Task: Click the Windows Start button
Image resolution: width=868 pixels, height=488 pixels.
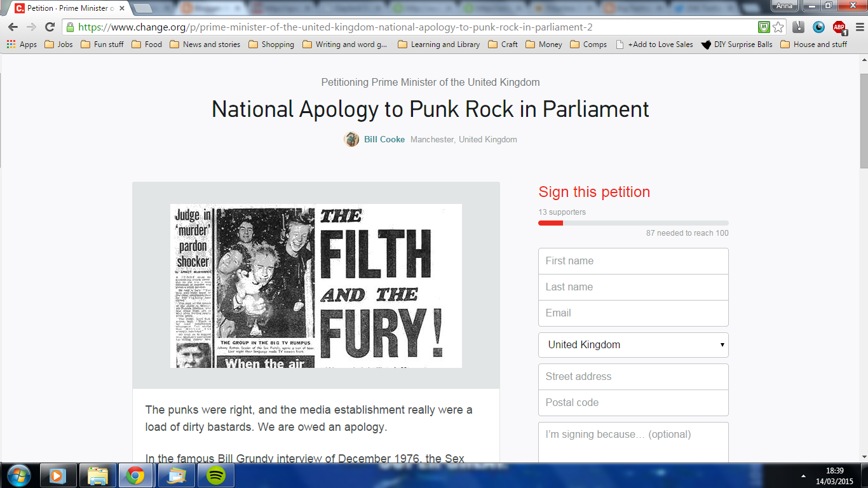Action: [17, 475]
